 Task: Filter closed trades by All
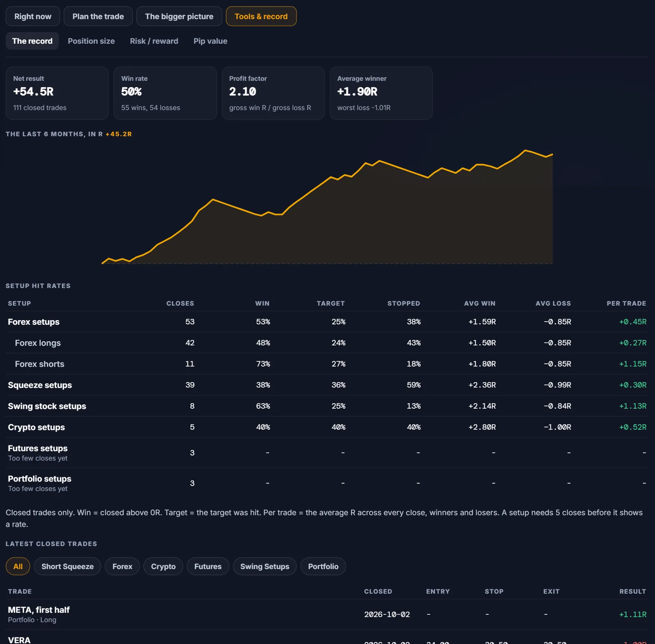click(18, 566)
